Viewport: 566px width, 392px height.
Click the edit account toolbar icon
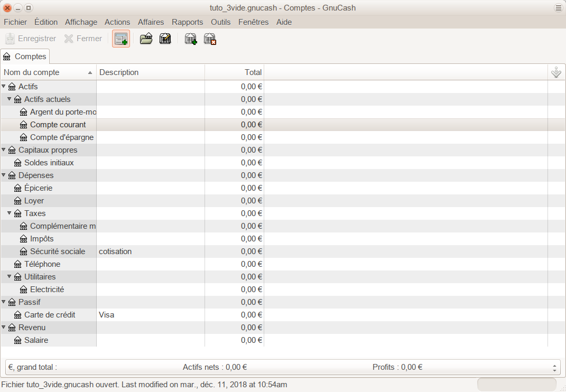click(165, 39)
